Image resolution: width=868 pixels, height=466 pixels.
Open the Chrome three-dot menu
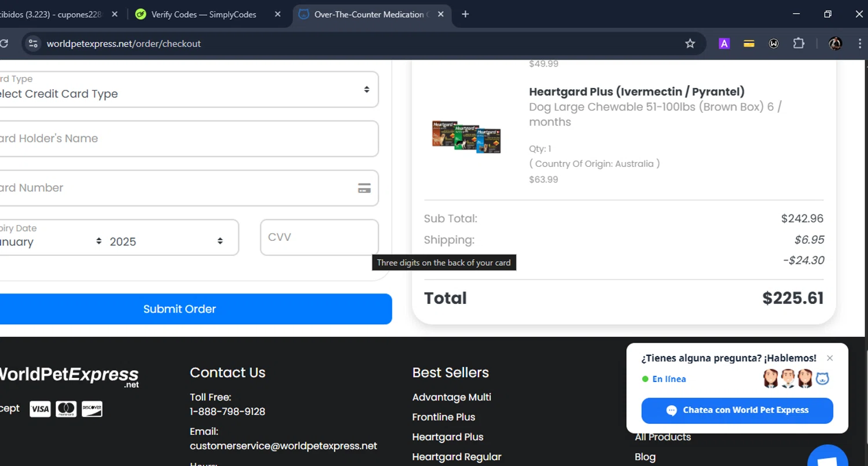click(860, 43)
